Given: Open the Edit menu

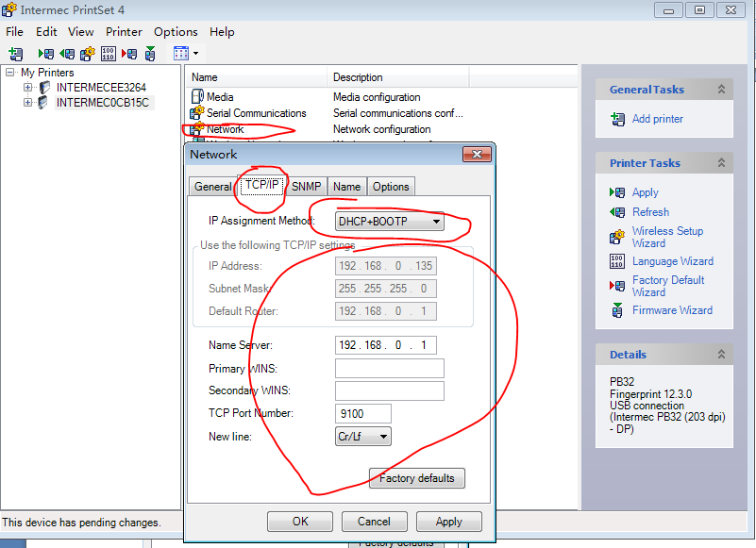Looking at the screenshot, I should coord(46,32).
